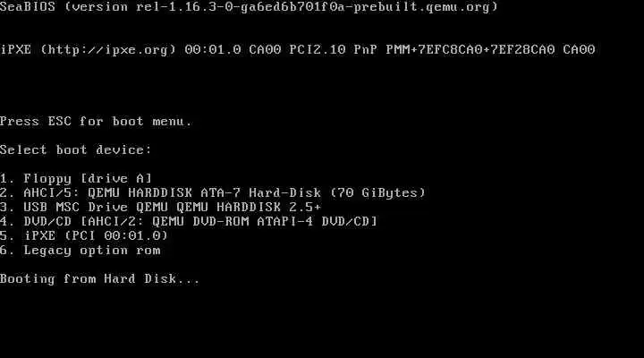Click the number 5 before iPXE

(x=4, y=236)
